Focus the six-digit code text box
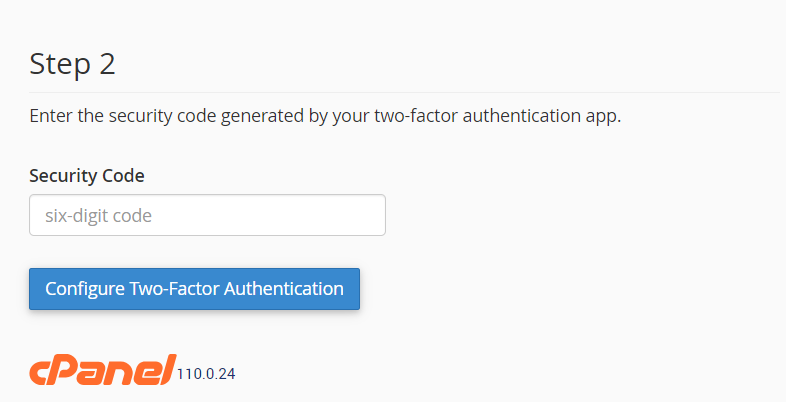The width and height of the screenshot is (786, 402). 207,215
